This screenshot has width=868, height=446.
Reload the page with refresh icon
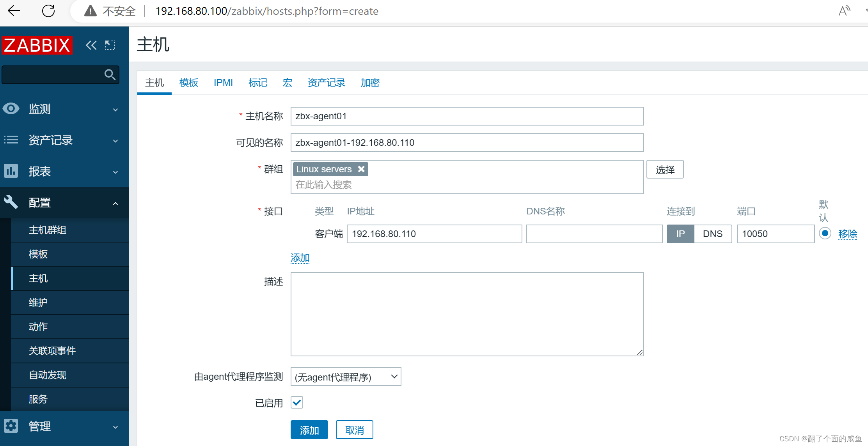click(x=48, y=11)
